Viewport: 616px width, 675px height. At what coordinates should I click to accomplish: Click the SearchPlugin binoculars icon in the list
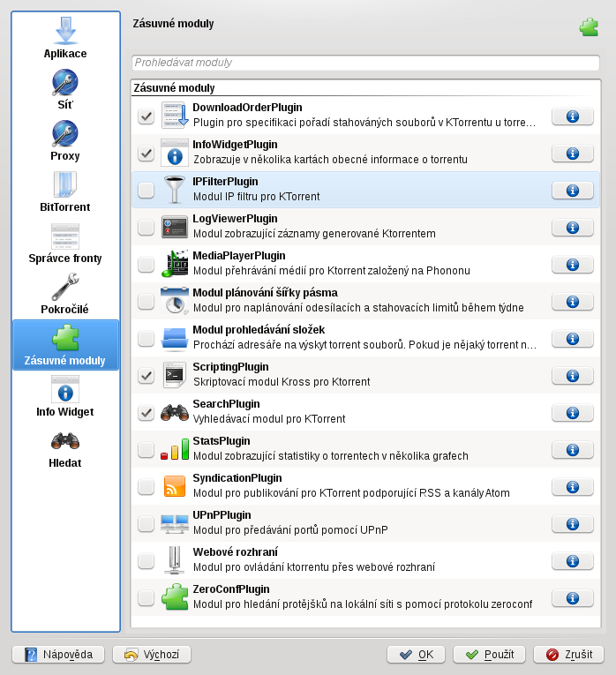175,412
